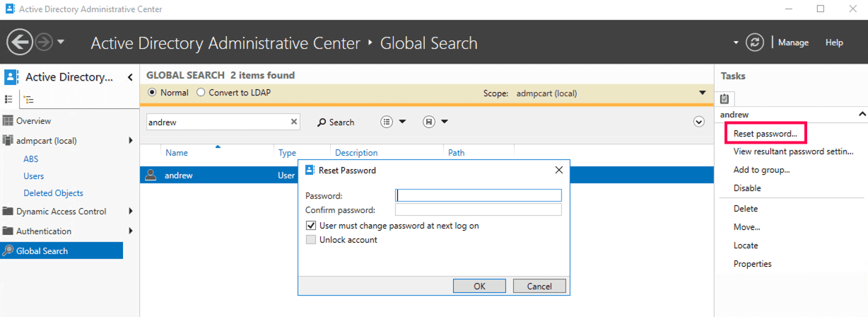The height and width of the screenshot is (317, 868).
Task: Open the saved queries dropdown icon
Action: (435, 122)
